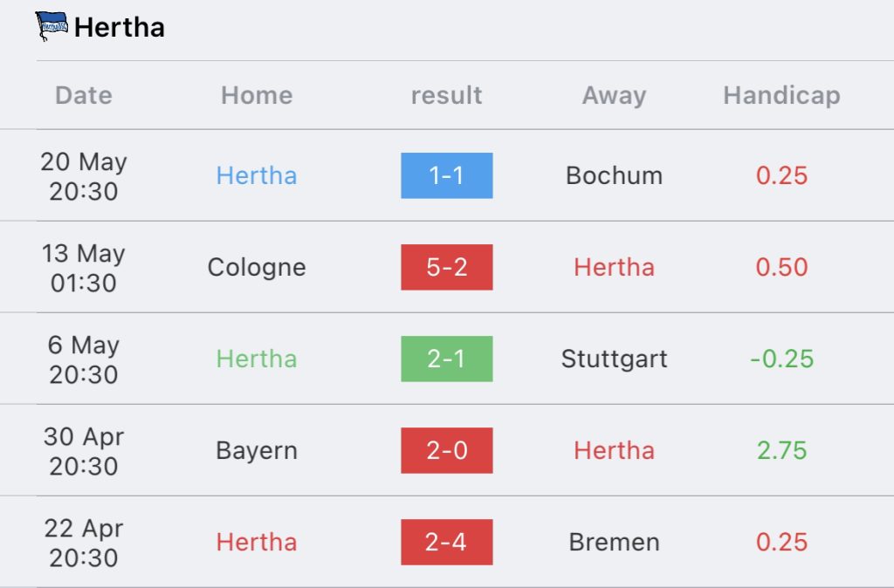This screenshot has height=588, width=894.
Task: Open the red 5-2 result badge
Action: 446,267
